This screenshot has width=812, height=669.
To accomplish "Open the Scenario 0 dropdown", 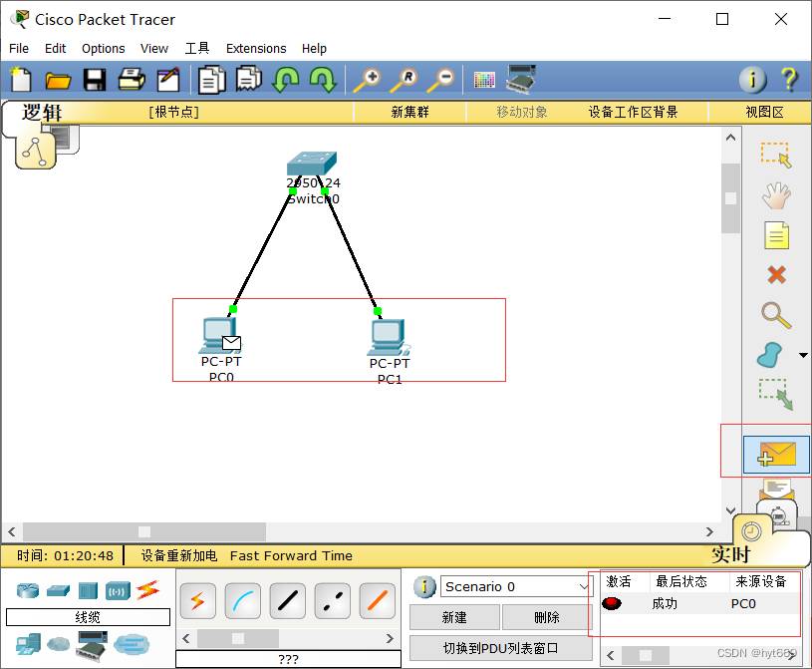I will coord(516,586).
